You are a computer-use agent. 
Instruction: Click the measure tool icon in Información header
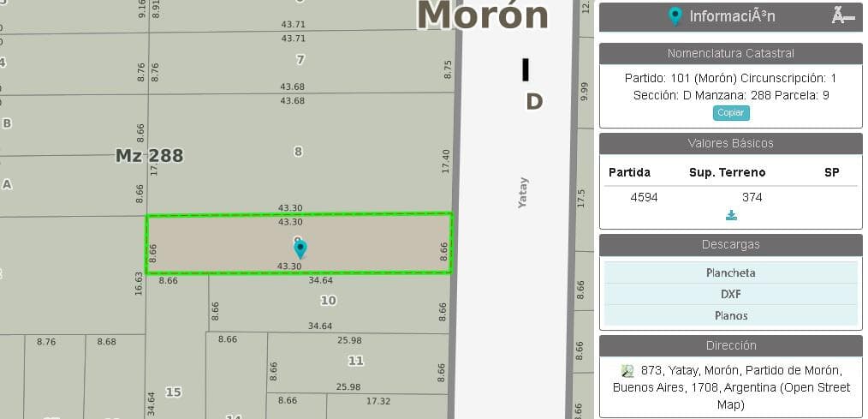pos(842,15)
